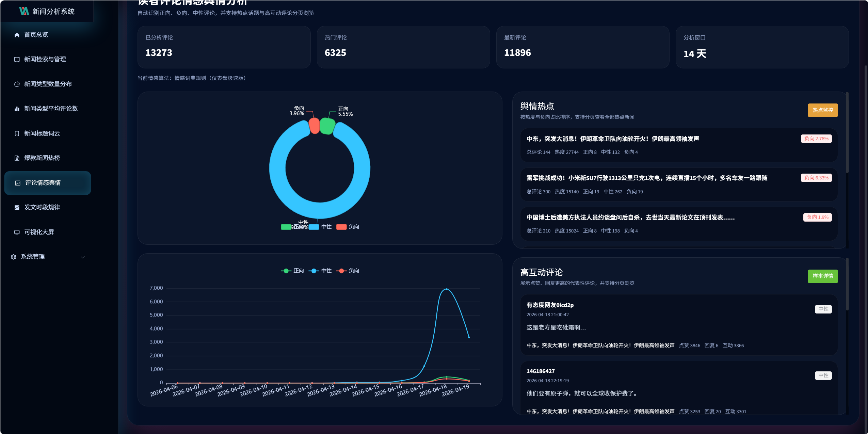
Task: Toggle 中性 series in the donut chart legend
Action: 326,227
